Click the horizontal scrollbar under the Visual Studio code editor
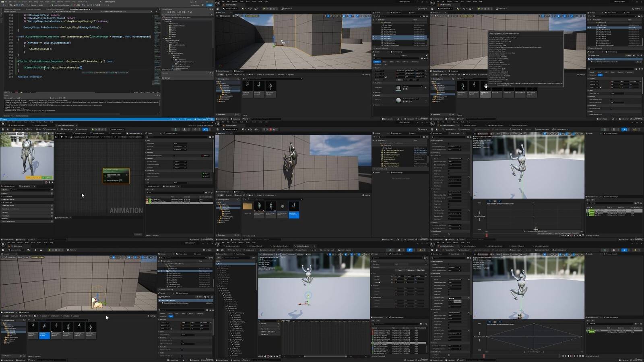 pyautogui.click(x=65, y=92)
